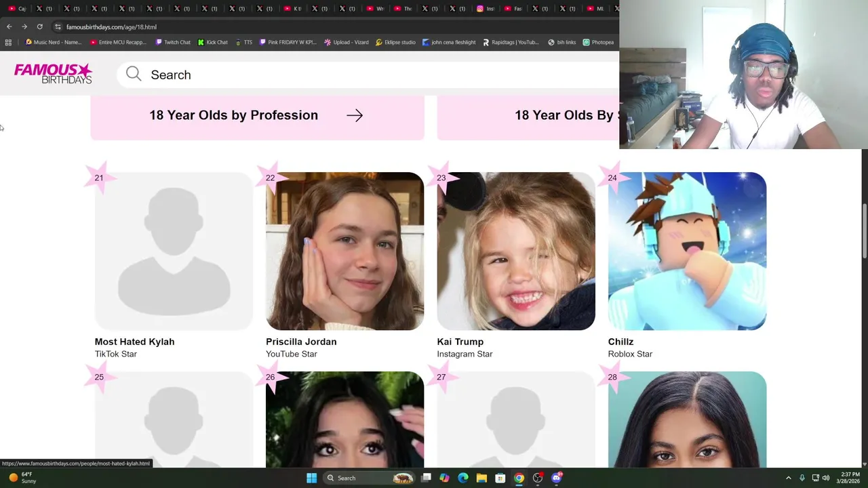Click Priscilla Jordan's photo
Image resolution: width=868 pixels, height=488 pixels.
344,251
